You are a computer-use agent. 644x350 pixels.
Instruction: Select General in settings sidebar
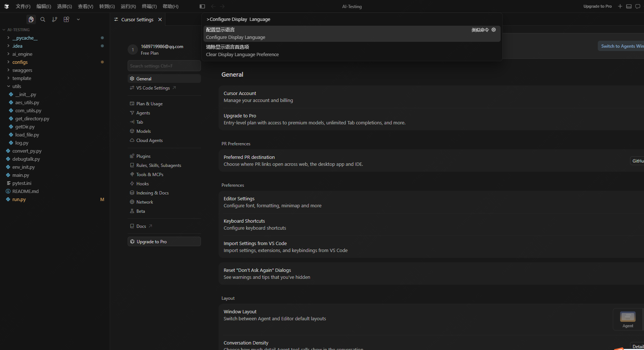click(164, 79)
